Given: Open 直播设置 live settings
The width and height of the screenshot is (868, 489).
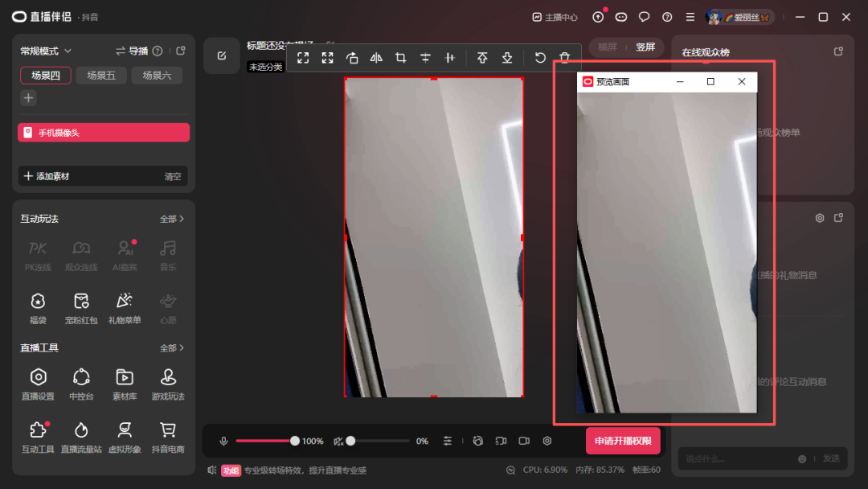Looking at the screenshot, I should pos(38,384).
